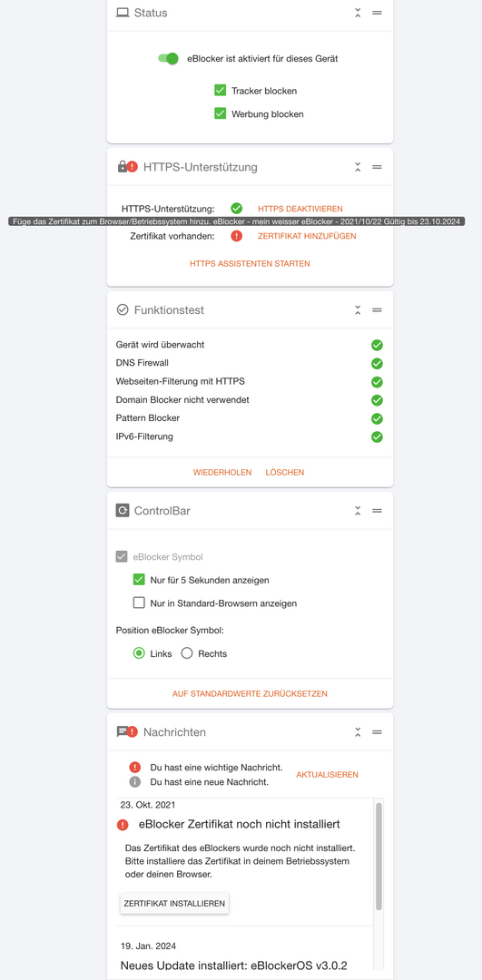Click the Status card laptop icon

coord(123,13)
